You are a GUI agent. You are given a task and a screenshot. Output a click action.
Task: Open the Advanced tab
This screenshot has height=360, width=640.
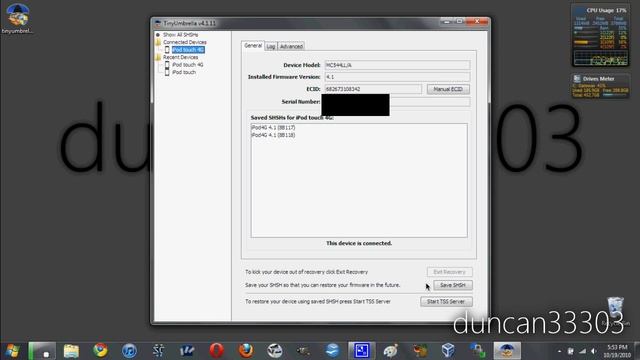(291, 47)
